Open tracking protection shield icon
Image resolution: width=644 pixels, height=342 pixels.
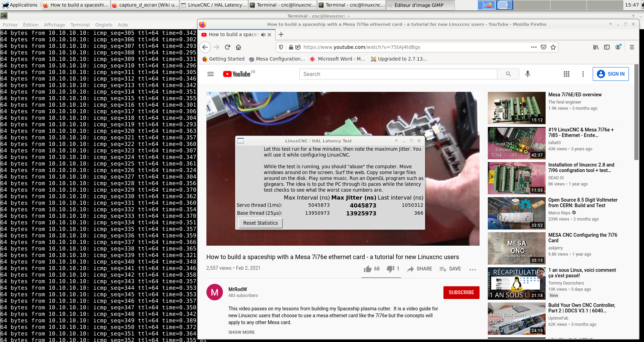[x=281, y=47]
